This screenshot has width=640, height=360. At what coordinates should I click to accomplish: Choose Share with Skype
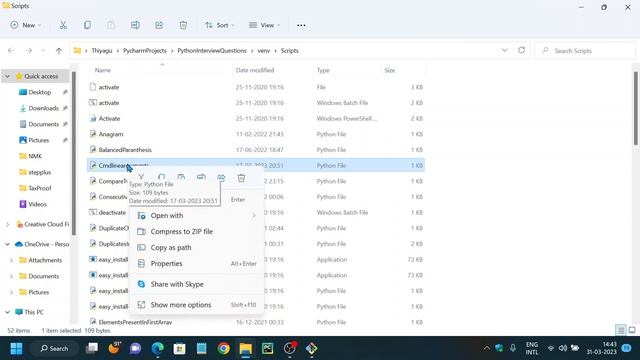coord(197,284)
